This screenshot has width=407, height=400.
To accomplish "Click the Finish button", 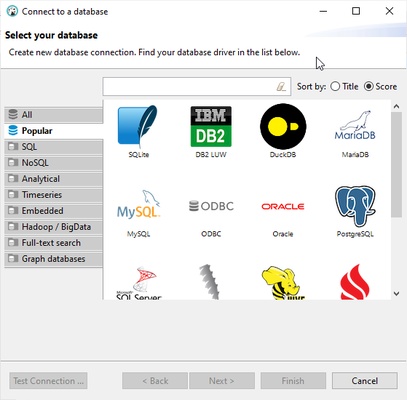I will click(293, 381).
